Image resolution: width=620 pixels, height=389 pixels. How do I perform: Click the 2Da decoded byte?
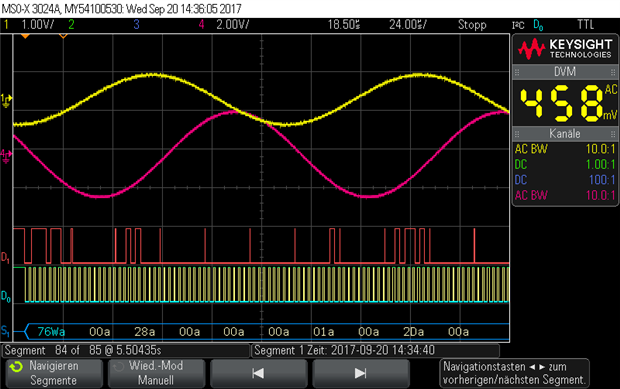point(413,331)
